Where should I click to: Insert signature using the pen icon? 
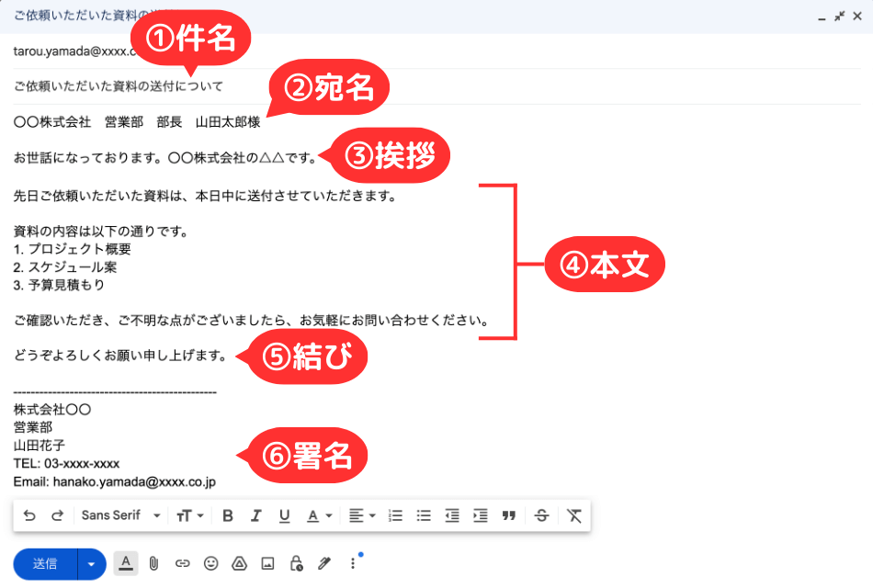(x=323, y=563)
